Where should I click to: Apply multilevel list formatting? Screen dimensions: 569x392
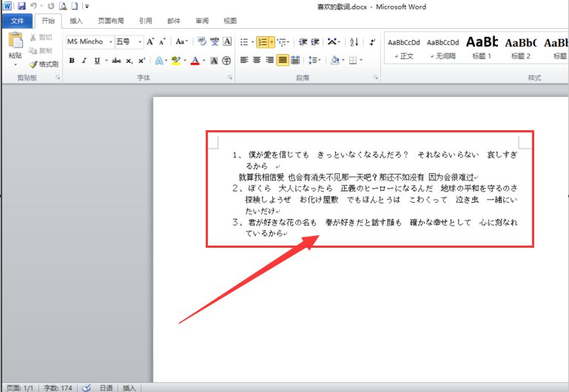click(x=282, y=42)
